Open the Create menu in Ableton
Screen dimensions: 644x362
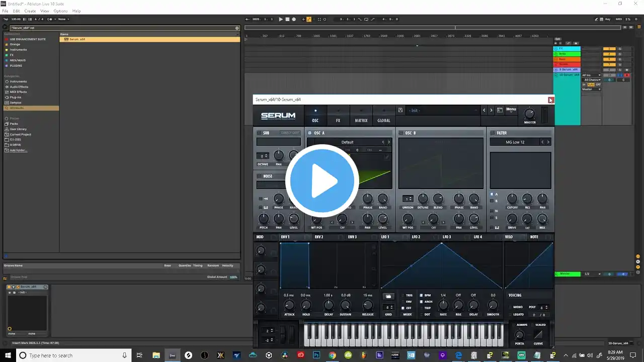point(30,11)
